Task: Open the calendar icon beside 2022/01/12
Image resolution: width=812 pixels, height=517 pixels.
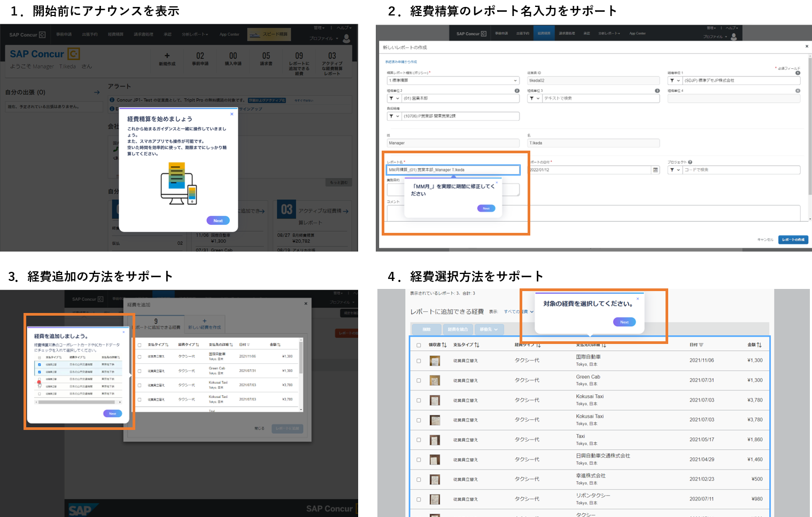Action: (655, 170)
